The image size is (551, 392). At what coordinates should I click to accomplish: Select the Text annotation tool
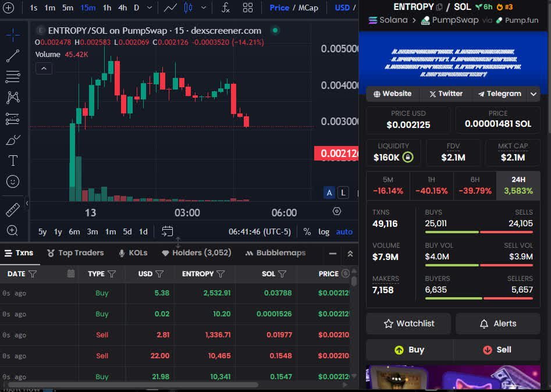(13, 161)
